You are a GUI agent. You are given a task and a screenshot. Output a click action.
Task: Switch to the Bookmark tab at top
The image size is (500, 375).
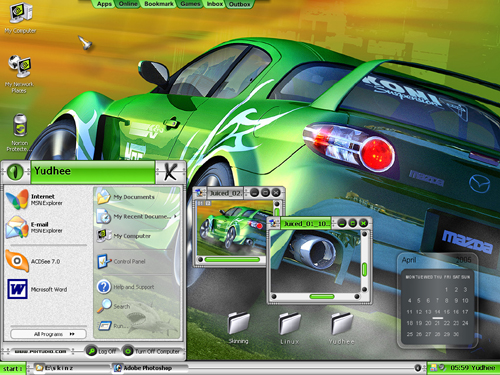159,4
